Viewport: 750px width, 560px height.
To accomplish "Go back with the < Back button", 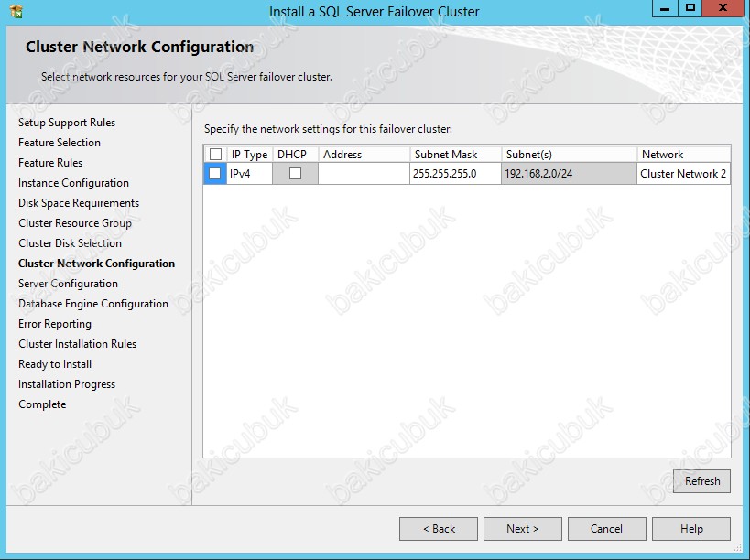I will point(439,529).
